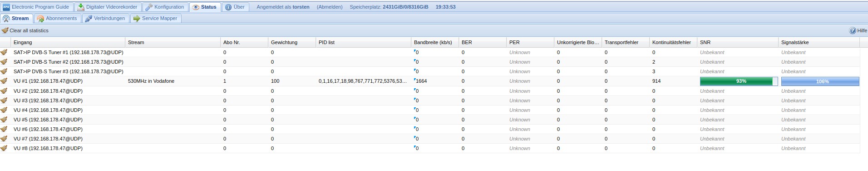Clear stats icon for VU #3 row
Viewport: 868px width, 171px height.
click(4, 101)
